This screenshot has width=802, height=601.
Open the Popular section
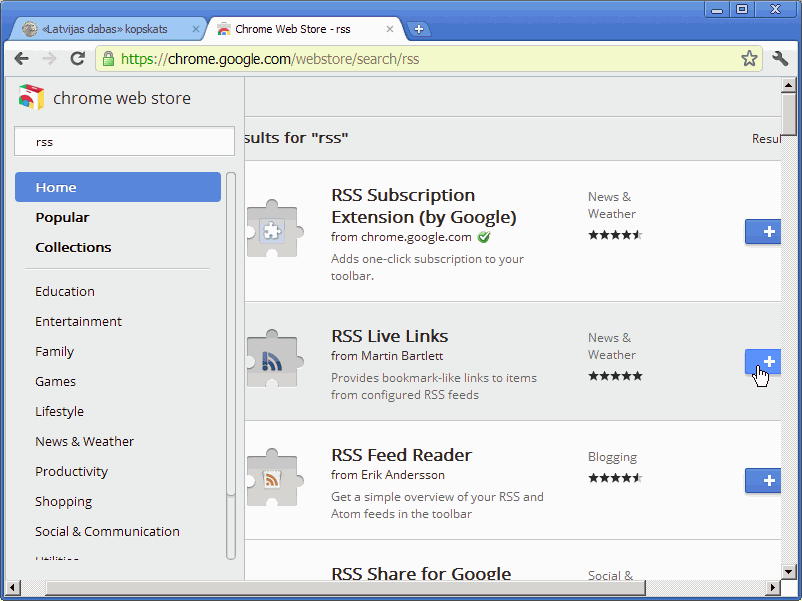[x=62, y=217]
